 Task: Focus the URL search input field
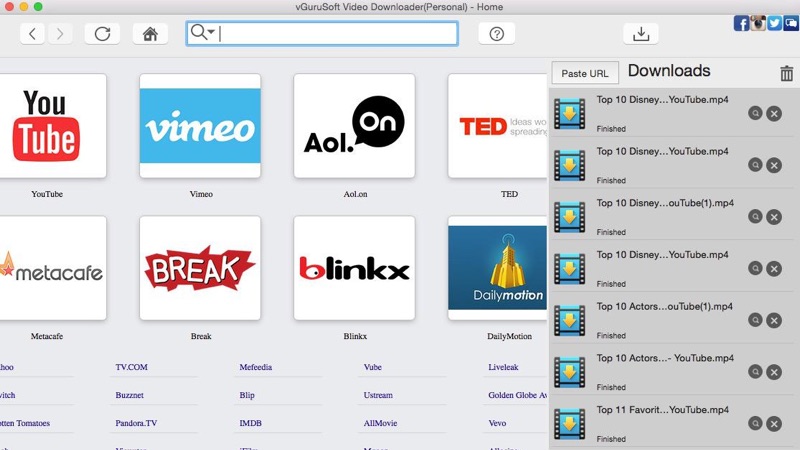pos(322,34)
